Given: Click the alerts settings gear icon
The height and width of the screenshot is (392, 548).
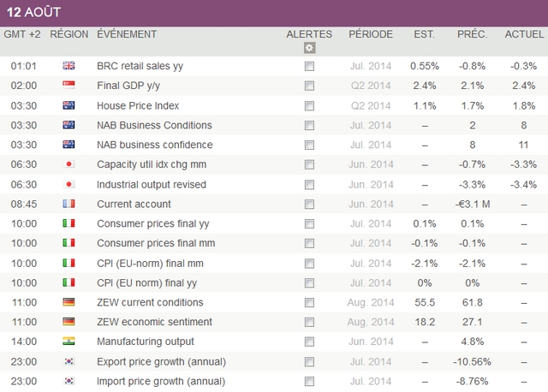Looking at the screenshot, I should [x=310, y=48].
